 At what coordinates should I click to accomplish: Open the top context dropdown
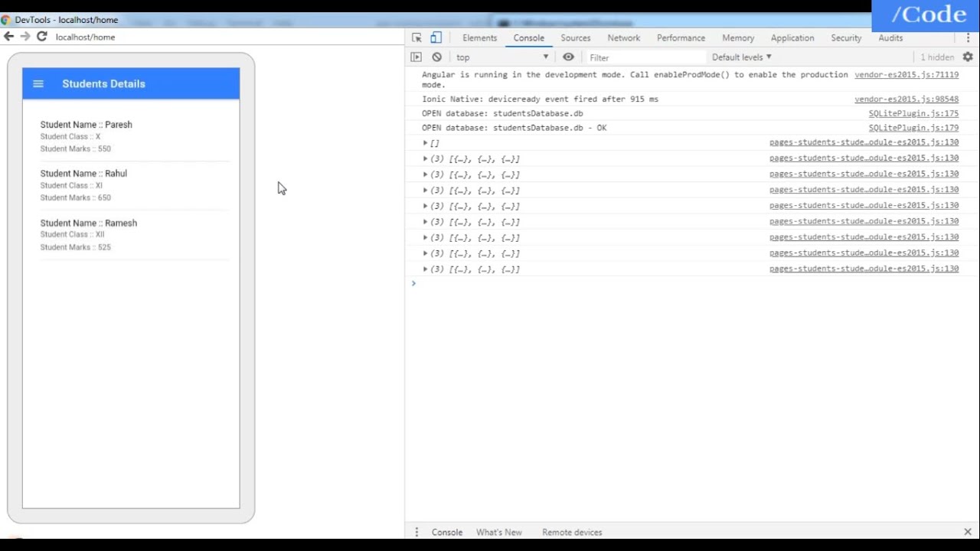[502, 57]
